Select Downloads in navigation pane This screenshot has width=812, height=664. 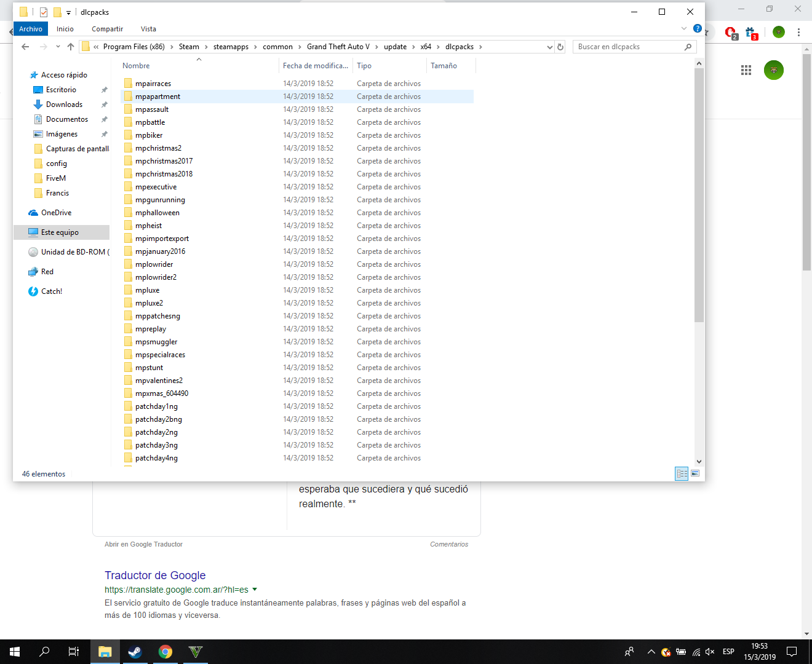point(64,105)
